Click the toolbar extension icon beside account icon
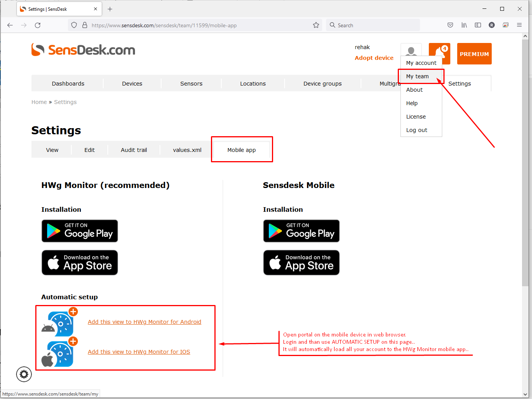Screen dimensions: 532x399 (506, 25)
